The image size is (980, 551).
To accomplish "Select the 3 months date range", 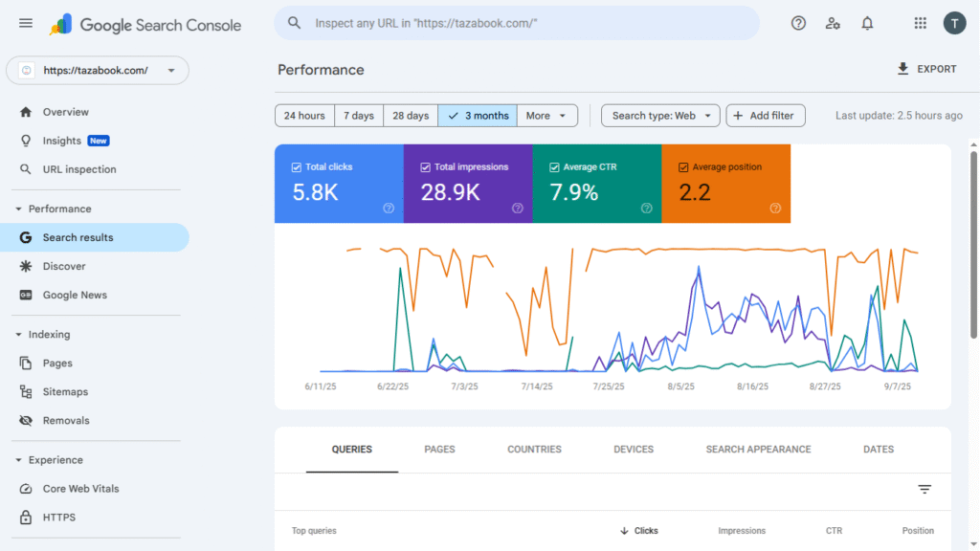I will [x=478, y=116].
